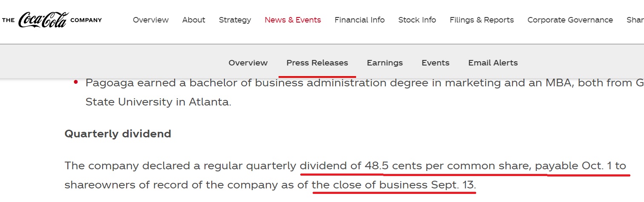Screen dimensions: 644x202
Task: Open the Email Alerts link
Action: [493, 63]
